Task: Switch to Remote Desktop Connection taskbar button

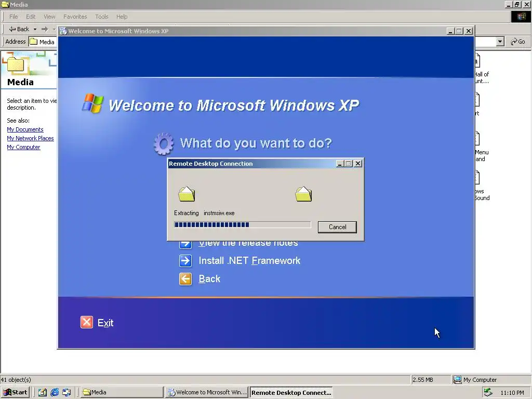Action: tap(291, 393)
